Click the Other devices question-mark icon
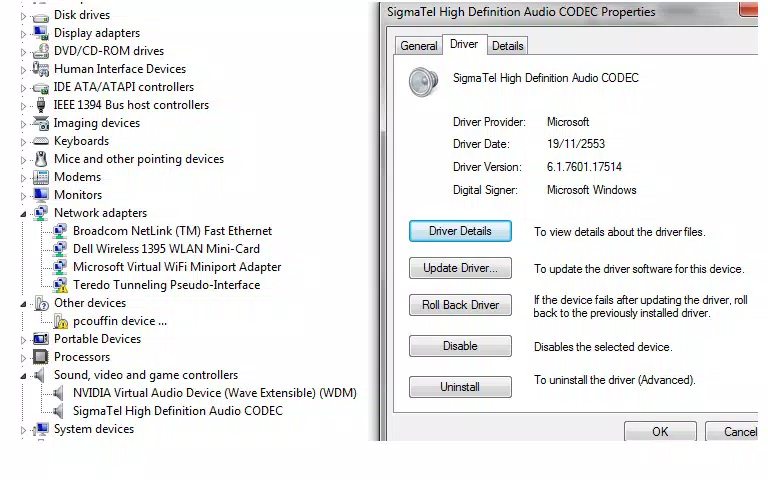The image size is (768, 480). (x=42, y=304)
